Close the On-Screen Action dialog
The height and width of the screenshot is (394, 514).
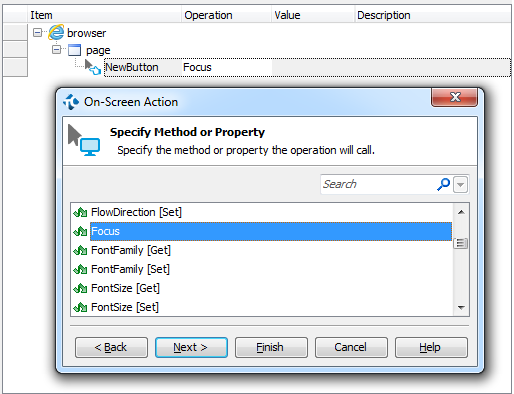[455, 97]
